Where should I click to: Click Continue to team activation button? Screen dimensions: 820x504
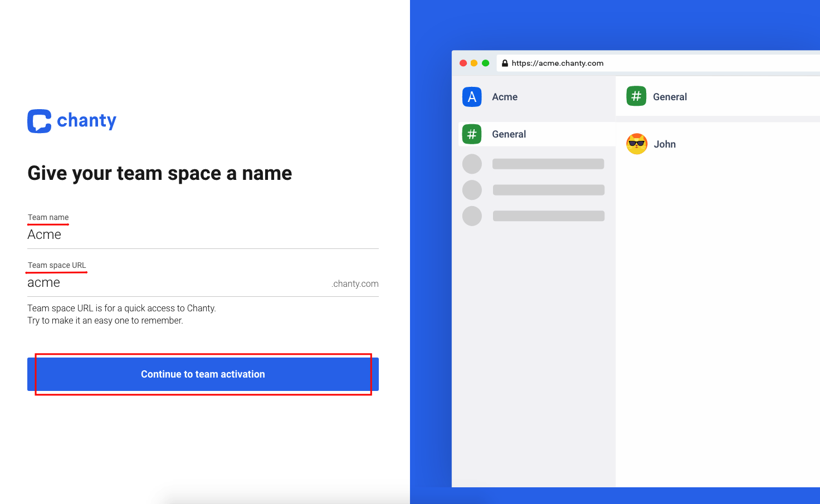point(203,374)
